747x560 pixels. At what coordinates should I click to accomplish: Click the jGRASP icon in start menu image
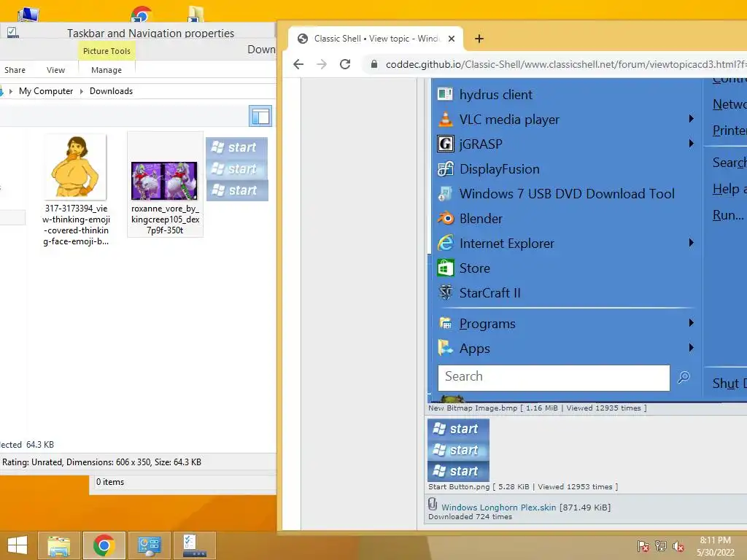[x=445, y=144]
